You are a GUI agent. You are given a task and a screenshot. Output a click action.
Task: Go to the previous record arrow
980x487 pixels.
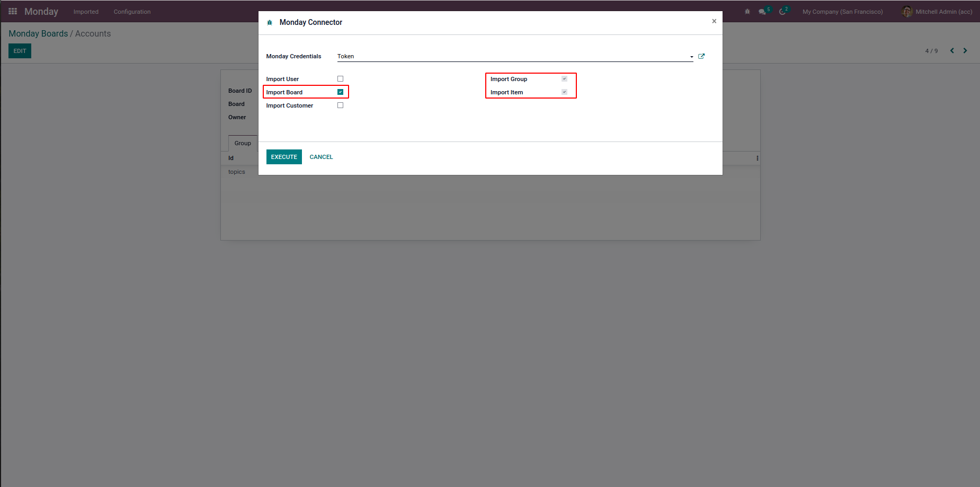click(952, 51)
